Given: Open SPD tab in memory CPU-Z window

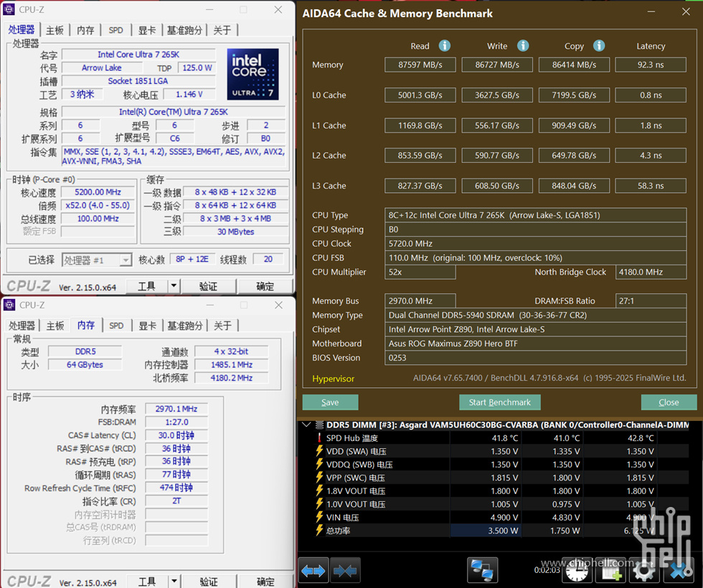Looking at the screenshot, I should (x=116, y=326).
